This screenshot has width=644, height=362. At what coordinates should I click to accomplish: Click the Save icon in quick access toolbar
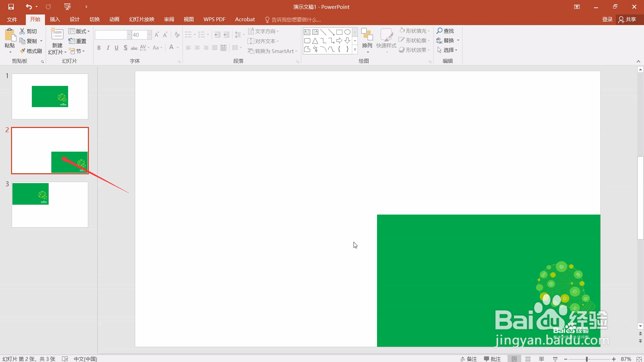click(x=11, y=7)
